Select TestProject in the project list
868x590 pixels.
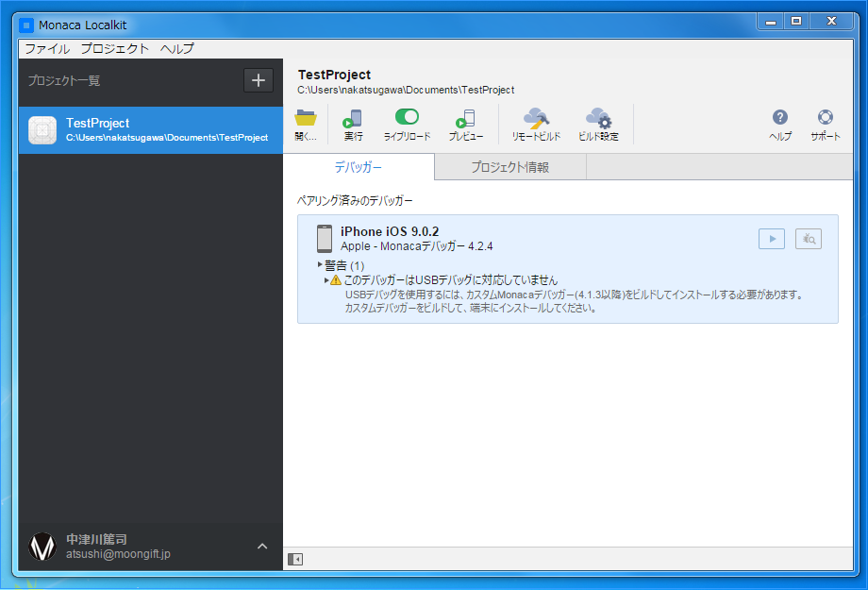pos(151,129)
